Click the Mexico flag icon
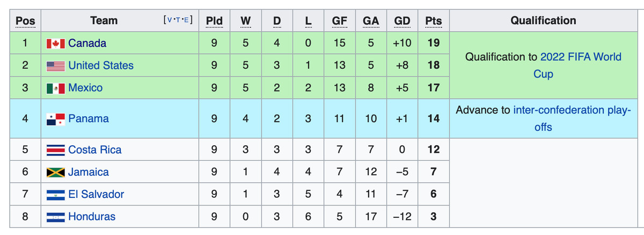 tap(56, 88)
